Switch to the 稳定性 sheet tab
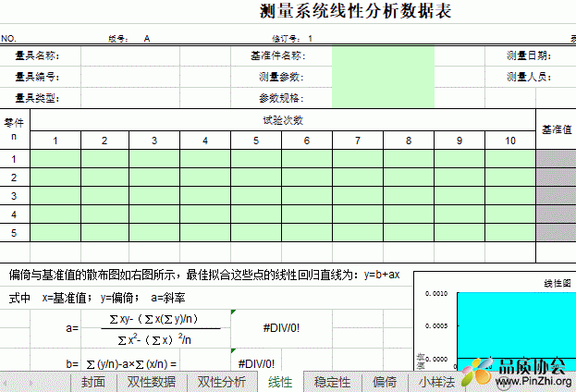Image resolution: width=576 pixels, height=392 pixels. point(332,382)
